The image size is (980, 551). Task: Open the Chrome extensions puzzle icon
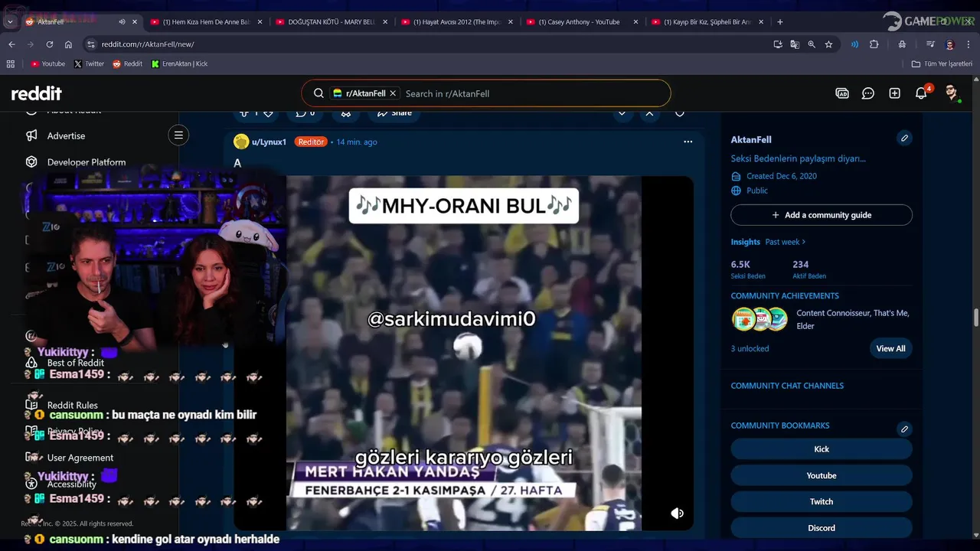tap(874, 44)
